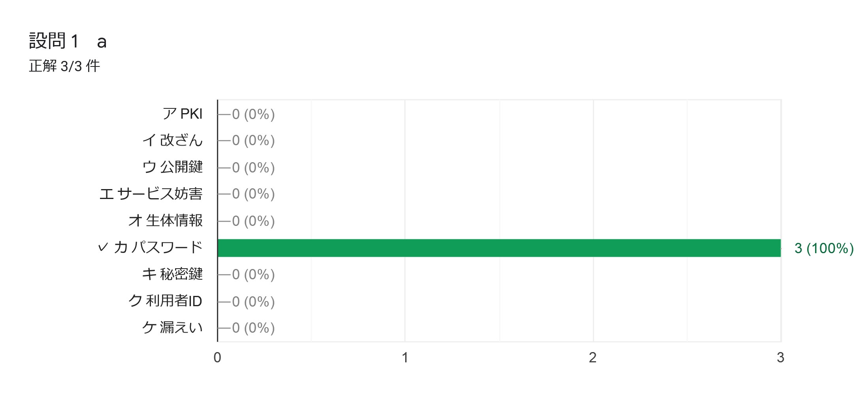868x413 pixels.
Task: Select the イ 改ざん label
Action: coord(172,140)
